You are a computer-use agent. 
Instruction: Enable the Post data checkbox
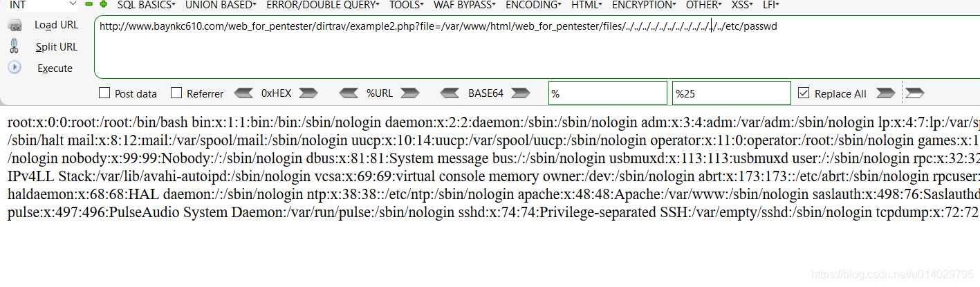pos(104,93)
